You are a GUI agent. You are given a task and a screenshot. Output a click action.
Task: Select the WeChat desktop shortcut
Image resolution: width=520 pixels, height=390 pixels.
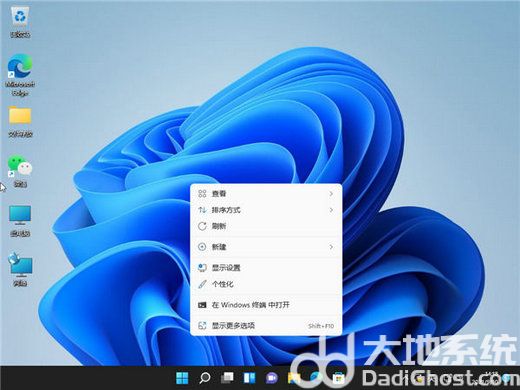click(20, 171)
